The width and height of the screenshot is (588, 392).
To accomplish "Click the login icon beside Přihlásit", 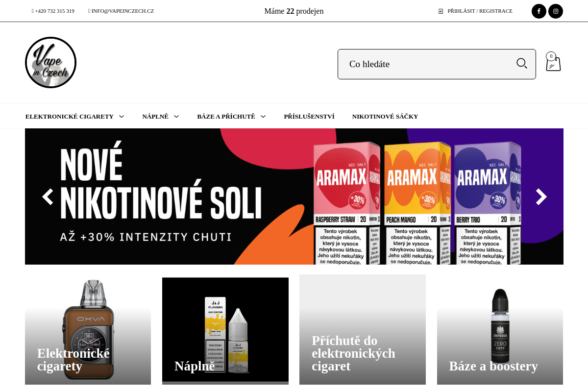I will coord(441,11).
